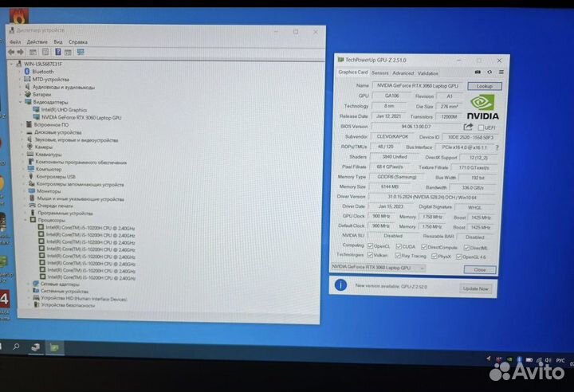Screen dimensions: 574x392
Task: Toggle the CUDA checkbox
Action: 399,246
